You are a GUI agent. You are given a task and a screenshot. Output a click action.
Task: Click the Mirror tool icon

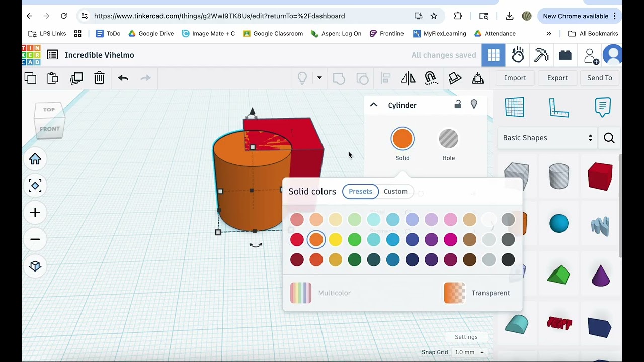click(x=408, y=78)
